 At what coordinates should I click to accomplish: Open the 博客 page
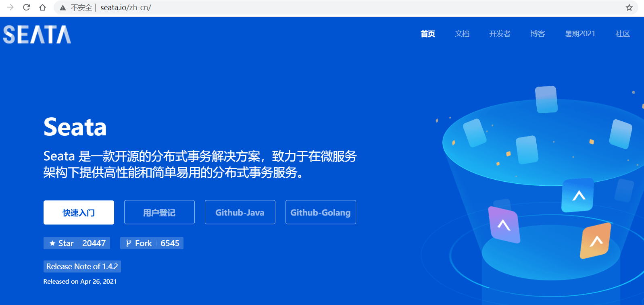[538, 34]
